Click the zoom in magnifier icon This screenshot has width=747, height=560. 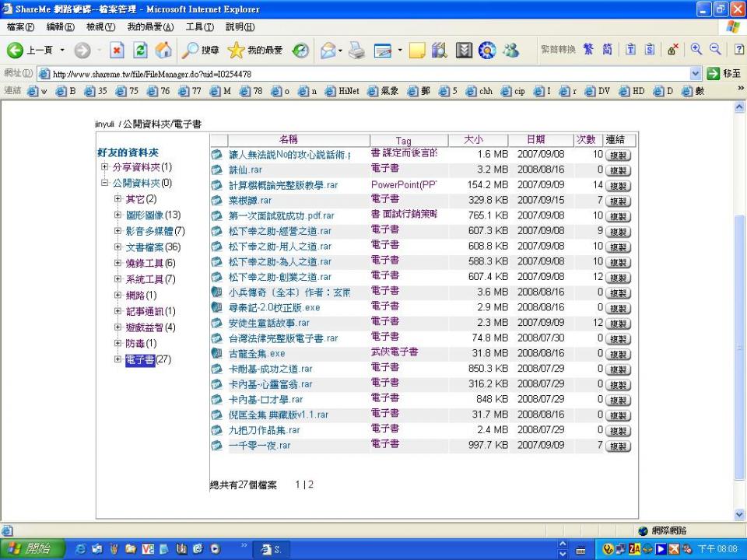click(696, 49)
